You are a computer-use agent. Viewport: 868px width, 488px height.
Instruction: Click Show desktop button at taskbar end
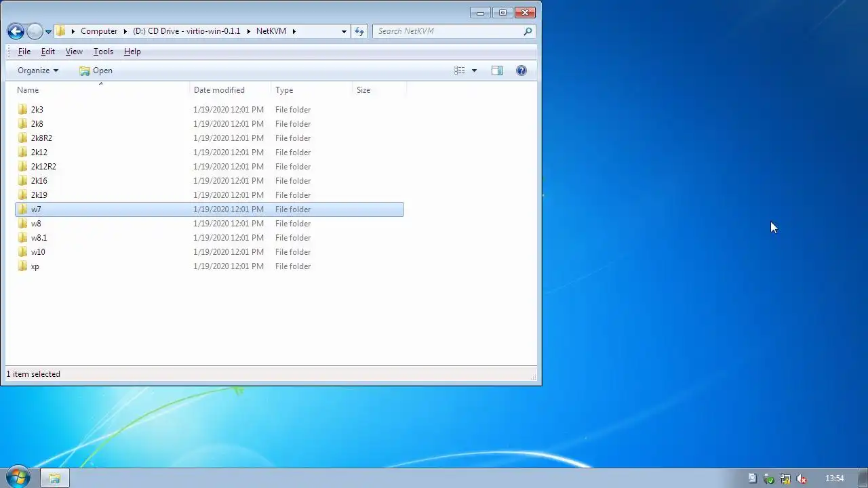863,478
